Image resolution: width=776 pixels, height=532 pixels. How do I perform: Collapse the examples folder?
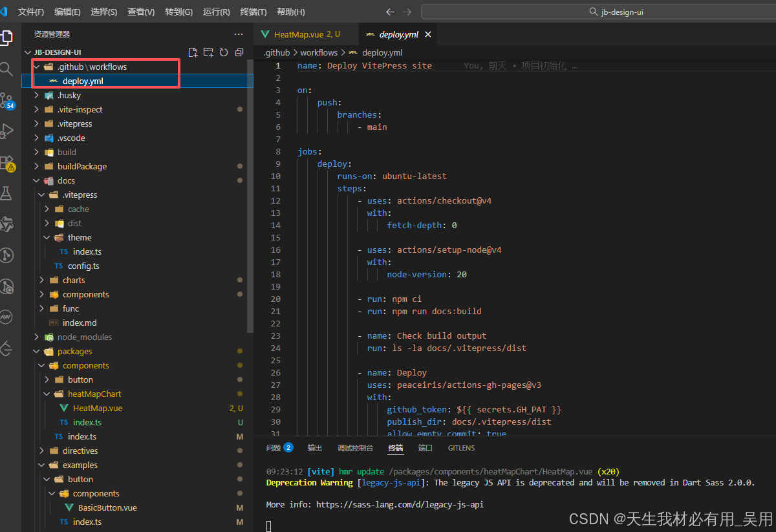pyautogui.click(x=41, y=465)
